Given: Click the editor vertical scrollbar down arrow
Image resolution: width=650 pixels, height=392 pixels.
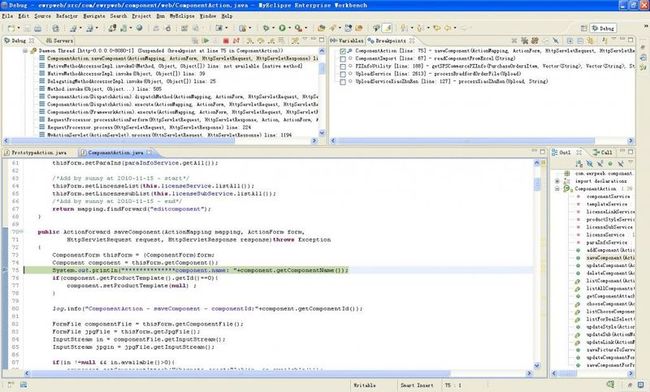Looking at the screenshot, I should click(537, 366).
